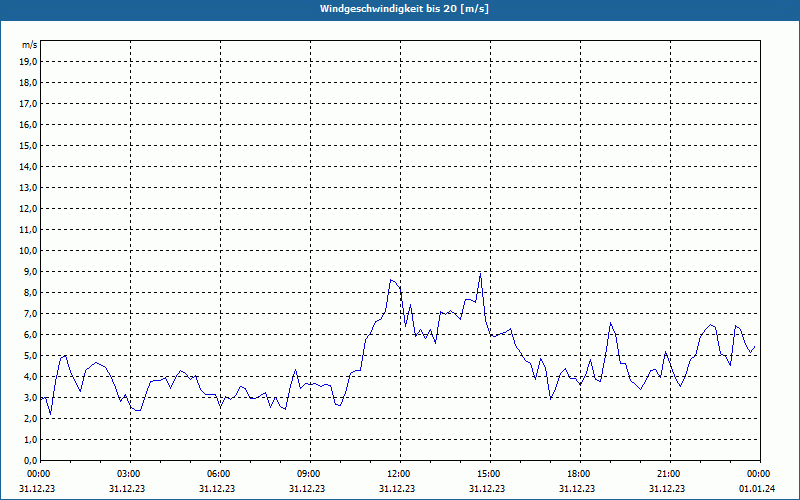Image resolution: width=800 pixels, height=500 pixels.
Task: Select the '4,0' y-axis label
Action: point(31,377)
